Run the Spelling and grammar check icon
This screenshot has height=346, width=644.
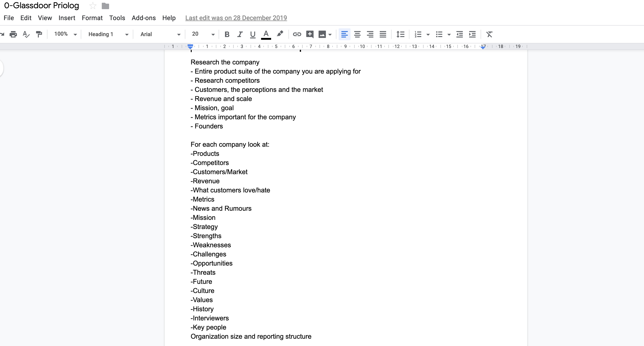(26, 34)
